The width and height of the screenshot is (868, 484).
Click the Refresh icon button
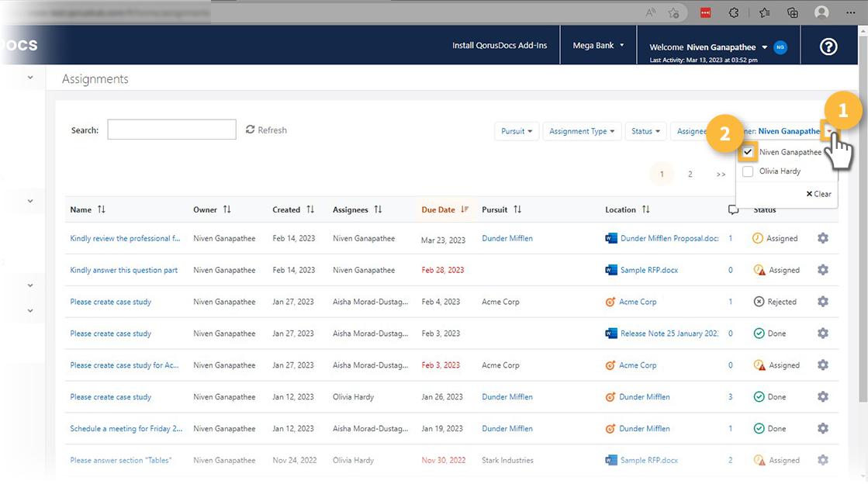(x=251, y=130)
